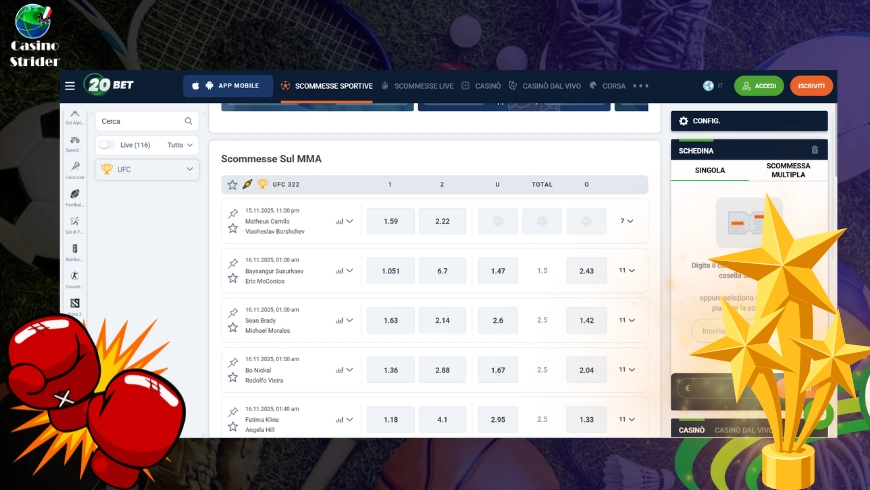
Task: Click the Iscriviti sign-up button
Action: 811,86
